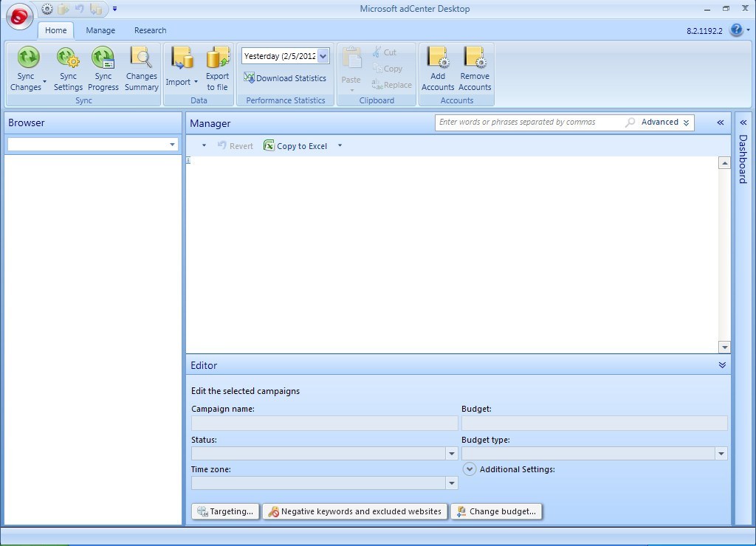This screenshot has width=756, height=546.
Task: Open the Budget type dropdown
Action: tap(721, 453)
